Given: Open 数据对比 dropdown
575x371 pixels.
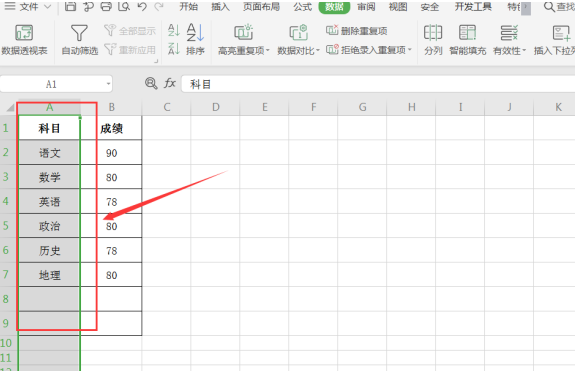Looking at the screenshot, I should [298, 40].
